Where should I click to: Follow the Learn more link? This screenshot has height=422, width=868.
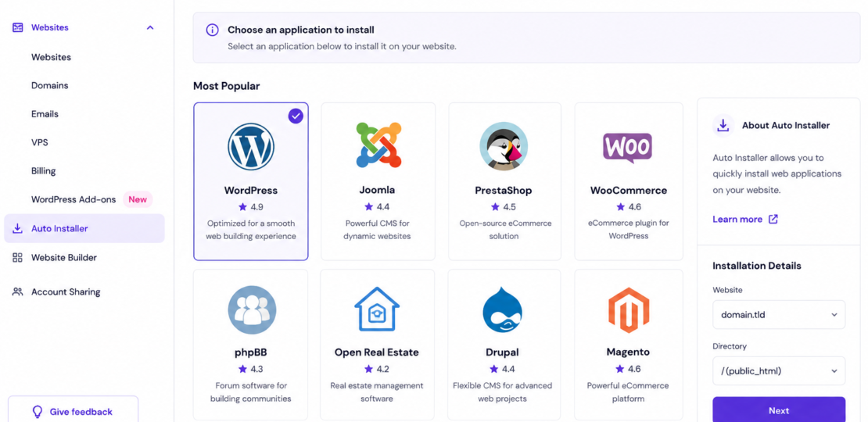click(737, 219)
